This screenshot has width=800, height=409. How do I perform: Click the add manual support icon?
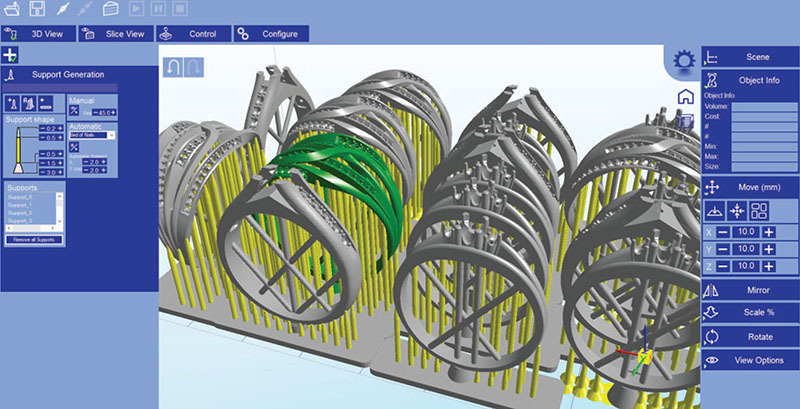(x=12, y=104)
